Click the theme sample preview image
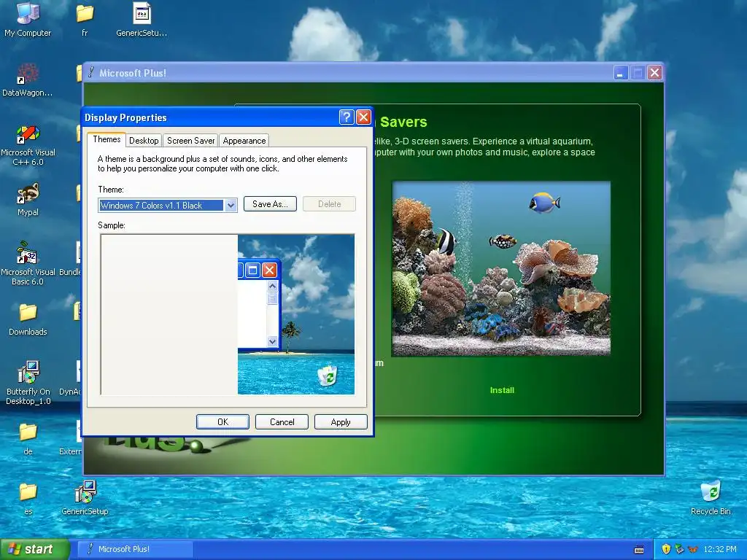The width and height of the screenshot is (747, 560). pos(228,314)
